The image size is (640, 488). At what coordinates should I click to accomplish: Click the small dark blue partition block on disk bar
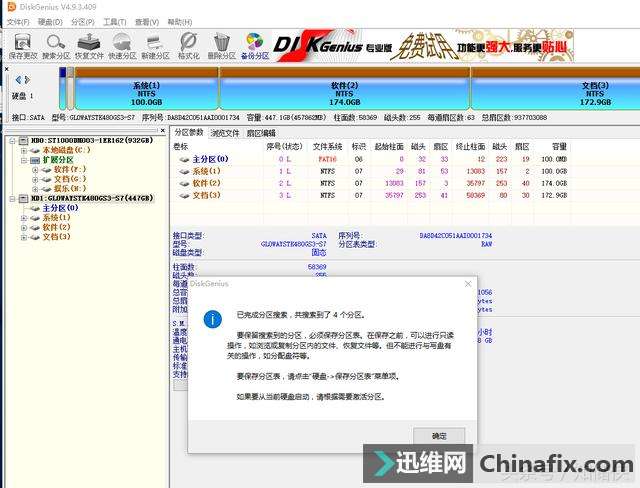(x=62, y=89)
